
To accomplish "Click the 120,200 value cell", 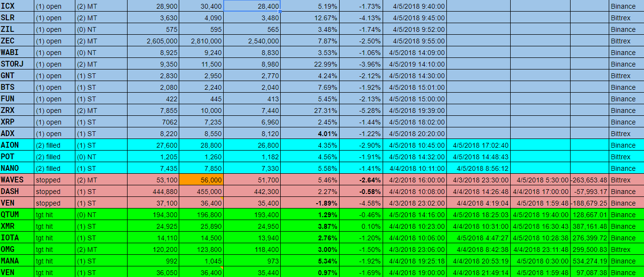I will pyautogui.click(x=153, y=249).
